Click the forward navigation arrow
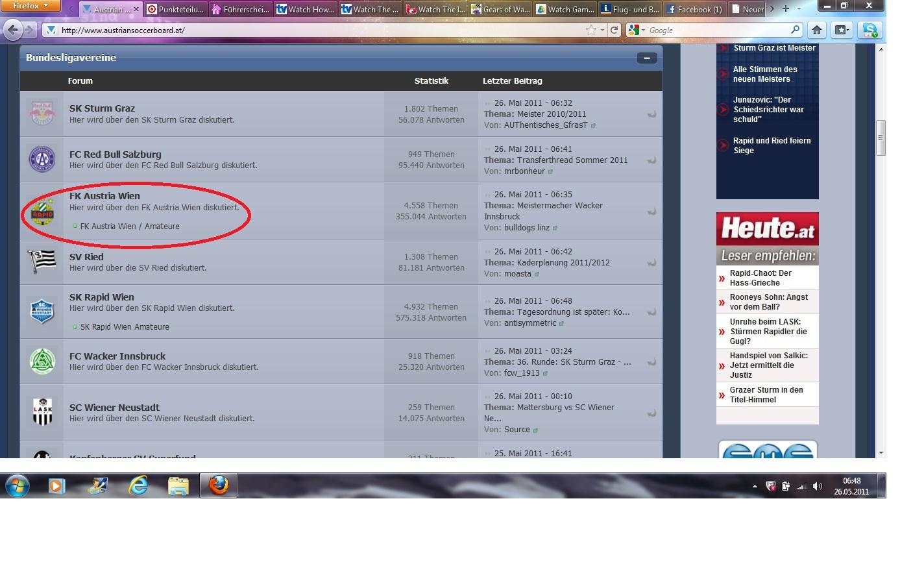924x588 pixels. [x=30, y=30]
